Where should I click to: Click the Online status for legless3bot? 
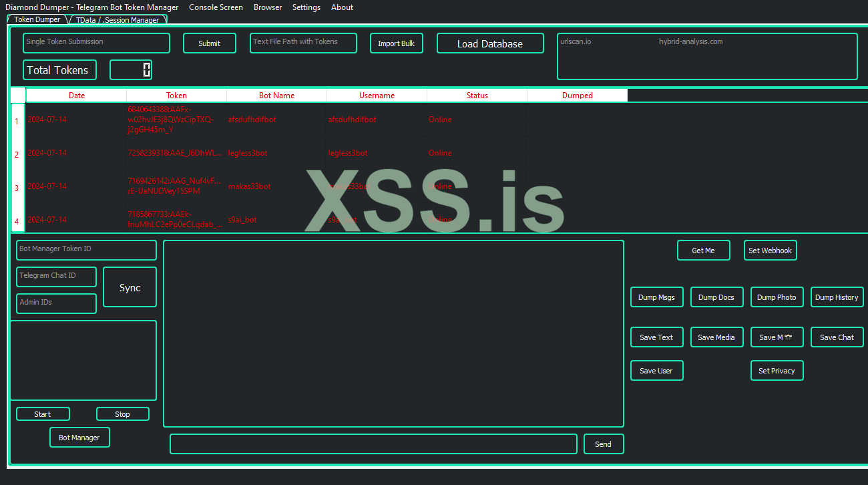coord(440,153)
